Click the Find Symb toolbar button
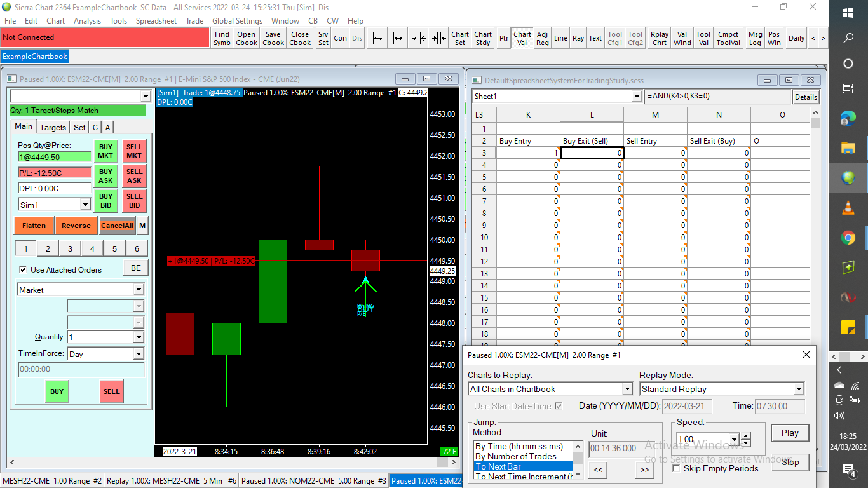Image resolution: width=868 pixels, height=488 pixels. (x=222, y=38)
